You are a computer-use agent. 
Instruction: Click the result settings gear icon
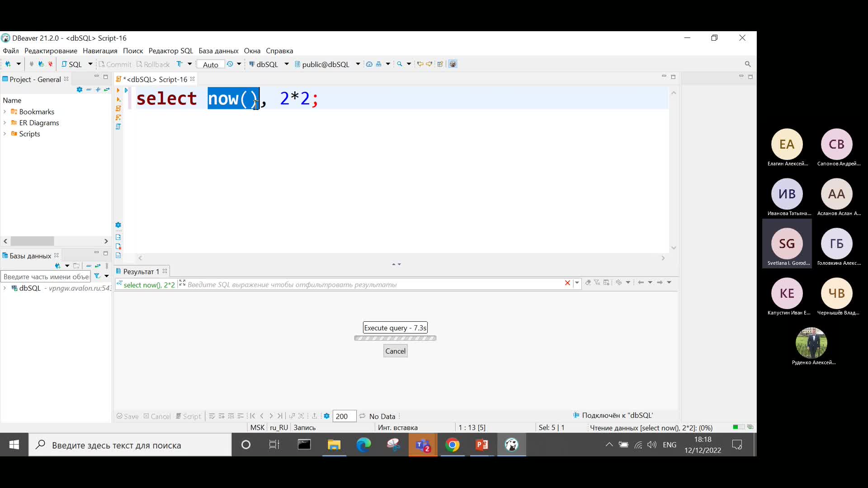click(326, 416)
